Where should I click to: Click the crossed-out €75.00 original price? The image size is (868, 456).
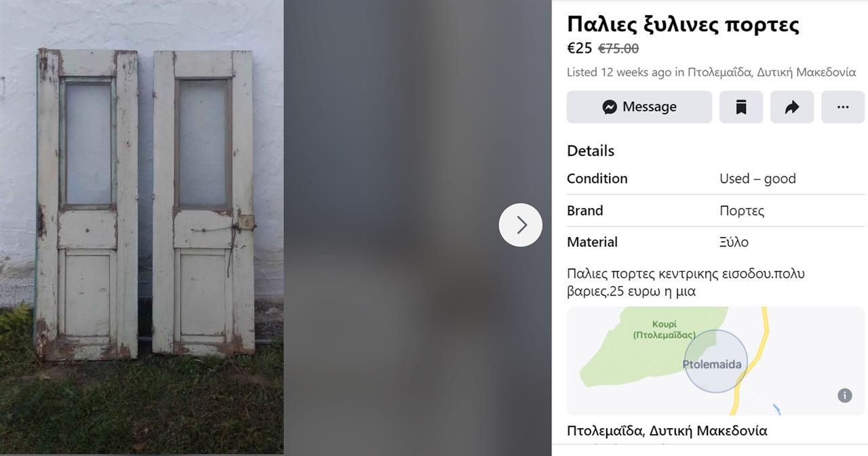coord(618,49)
